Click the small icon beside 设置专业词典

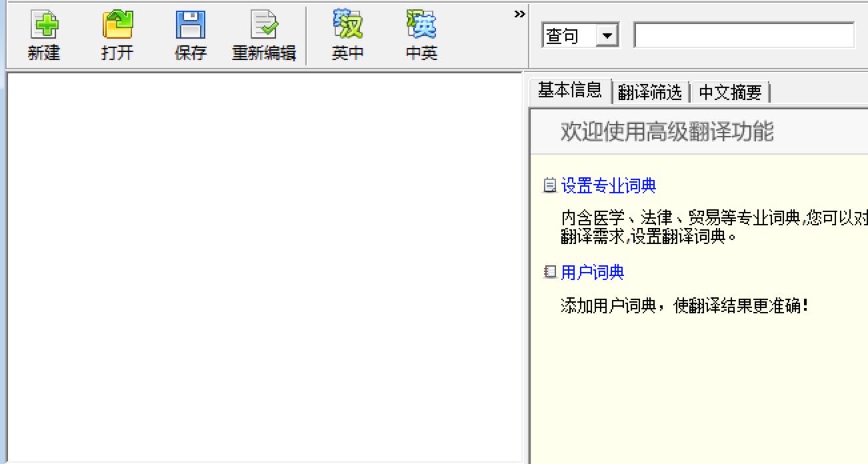(x=550, y=185)
